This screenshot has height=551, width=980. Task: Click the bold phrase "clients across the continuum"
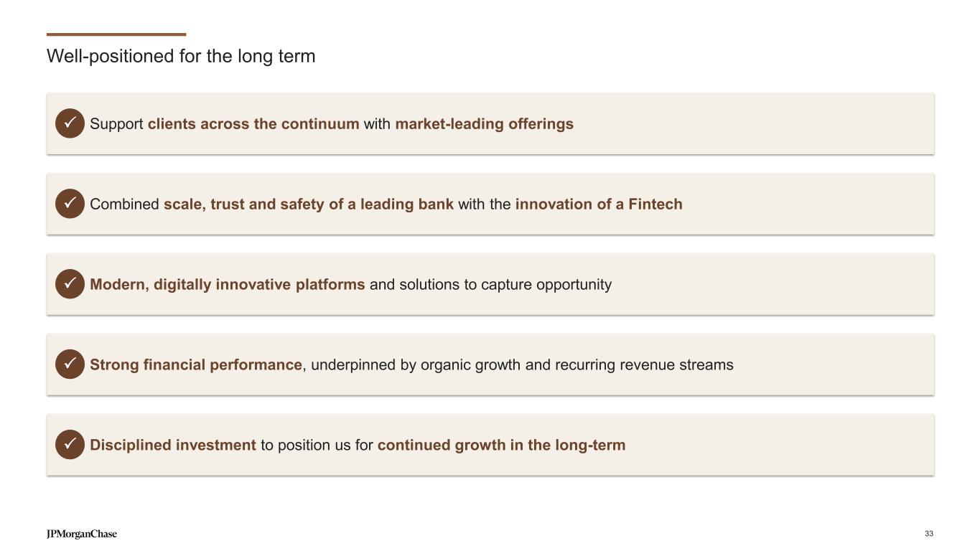tap(253, 124)
